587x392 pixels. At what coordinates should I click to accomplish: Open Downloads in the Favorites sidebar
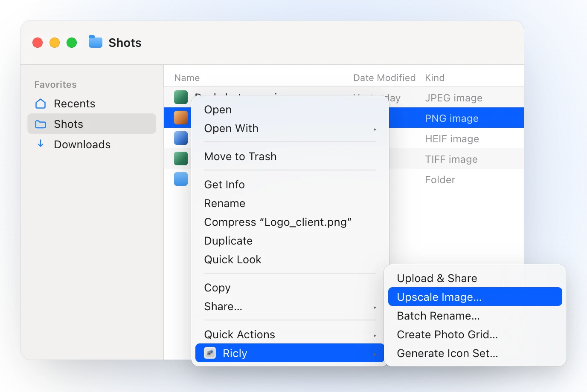coord(92,144)
